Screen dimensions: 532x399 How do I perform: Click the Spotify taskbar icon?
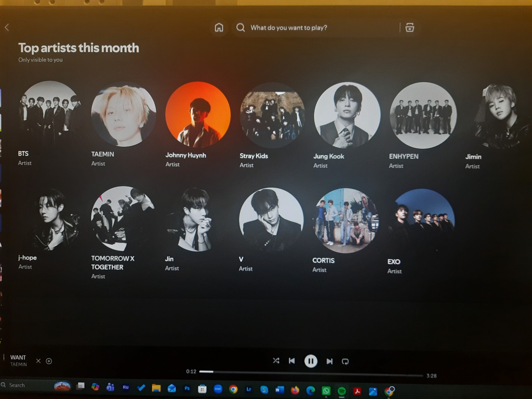tap(342, 391)
